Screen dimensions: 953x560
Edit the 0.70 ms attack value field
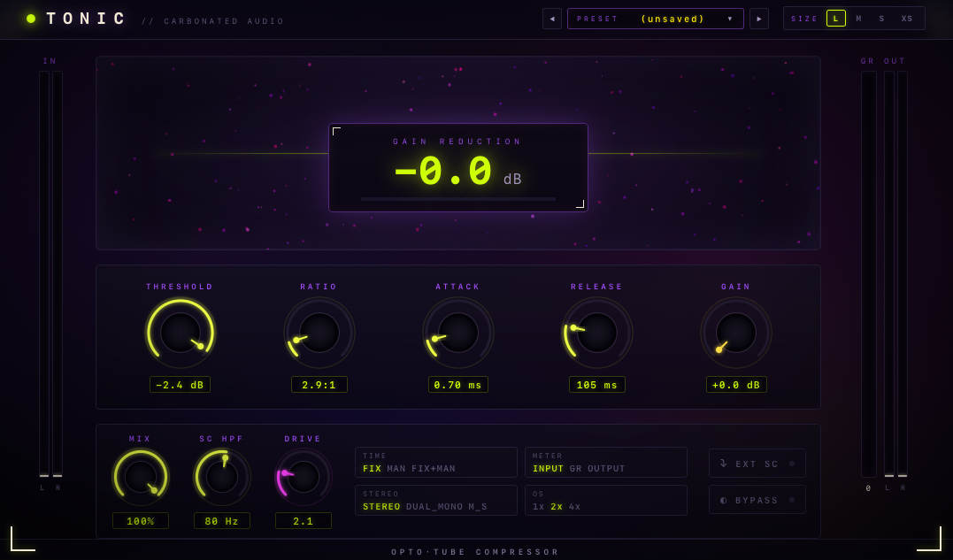[x=457, y=385]
